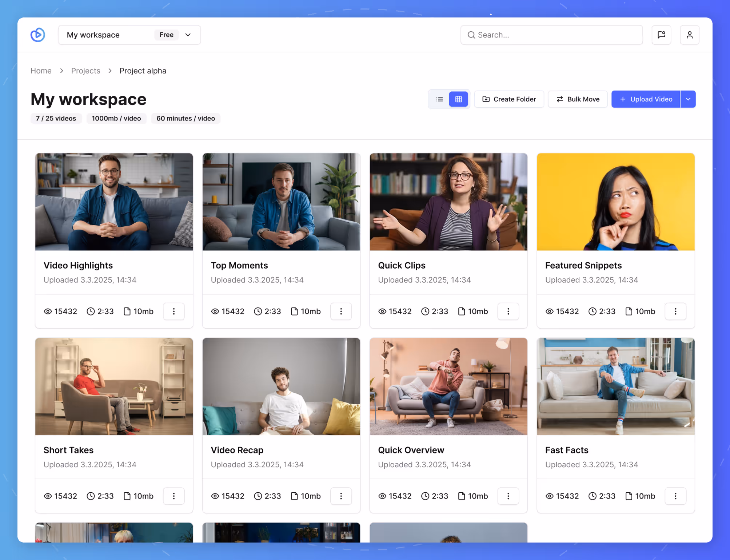
Task: Go to Projects breadcrumb
Action: [x=85, y=71]
